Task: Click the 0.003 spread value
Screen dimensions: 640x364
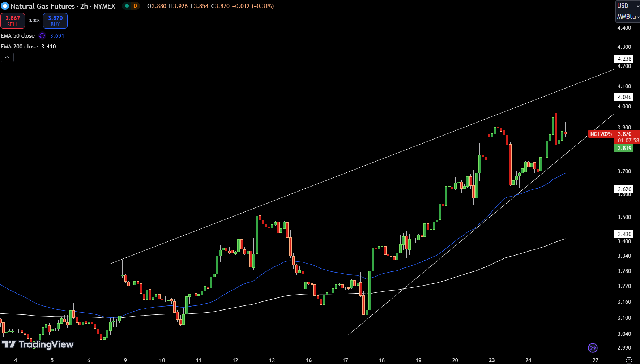Action: pyautogui.click(x=34, y=21)
